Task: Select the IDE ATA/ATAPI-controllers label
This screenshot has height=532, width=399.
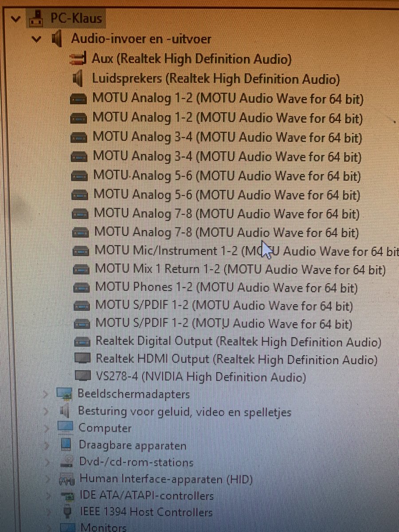Action: (147, 496)
